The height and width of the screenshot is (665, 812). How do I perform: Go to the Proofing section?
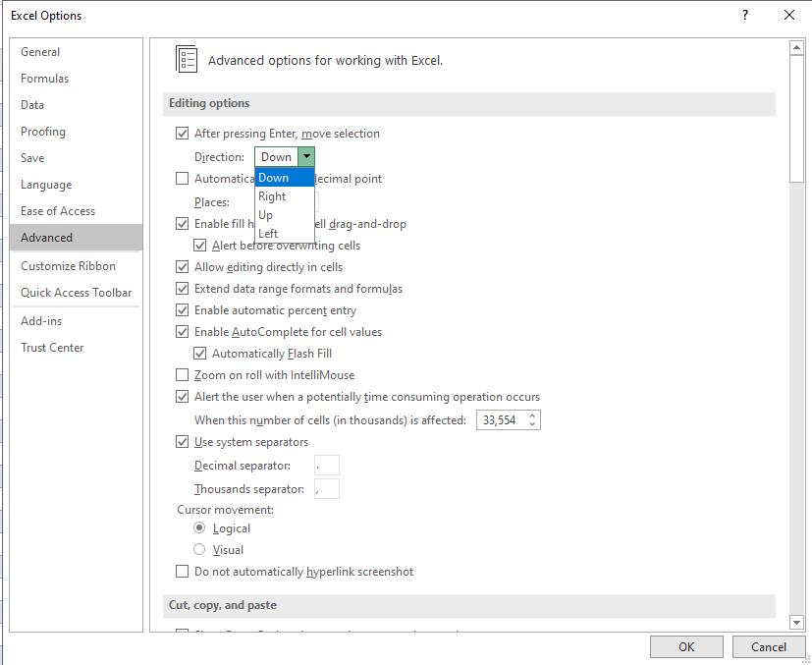pyautogui.click(x=42, y=131)
